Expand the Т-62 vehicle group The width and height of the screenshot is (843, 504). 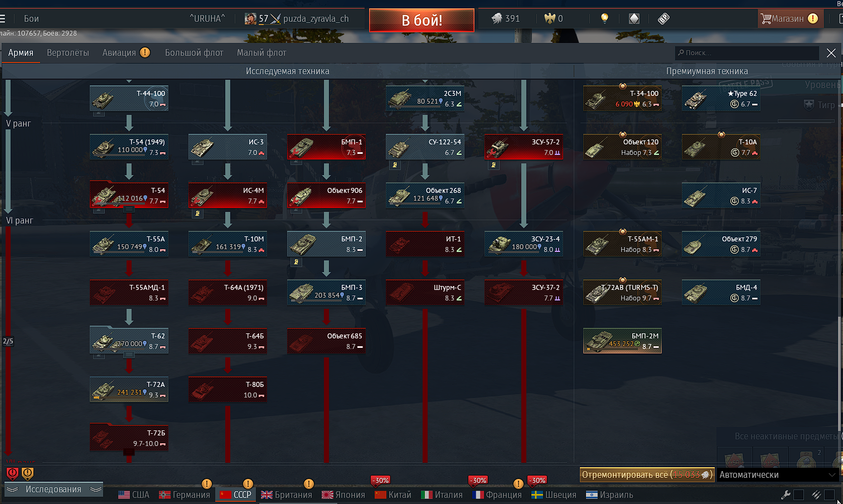129,355
